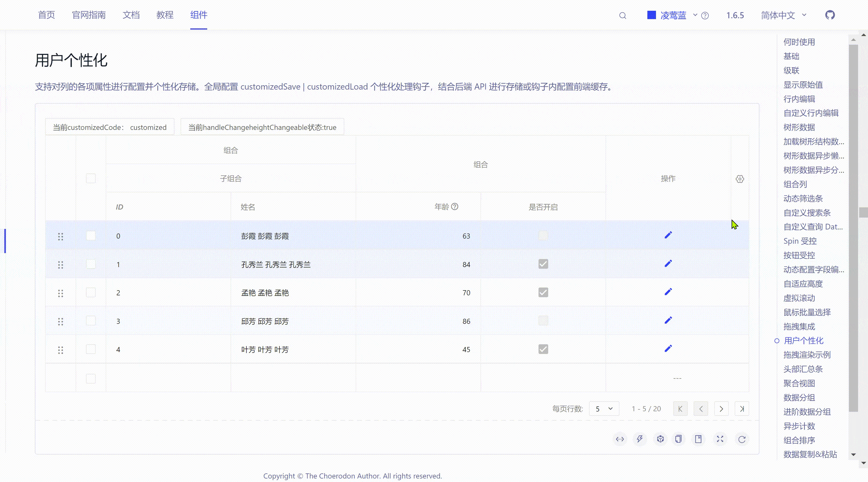Open the rows-per-page dropdown showing 5
This screenshot has width=868, height=482.
pyautogui.click(x=604, y=409)
